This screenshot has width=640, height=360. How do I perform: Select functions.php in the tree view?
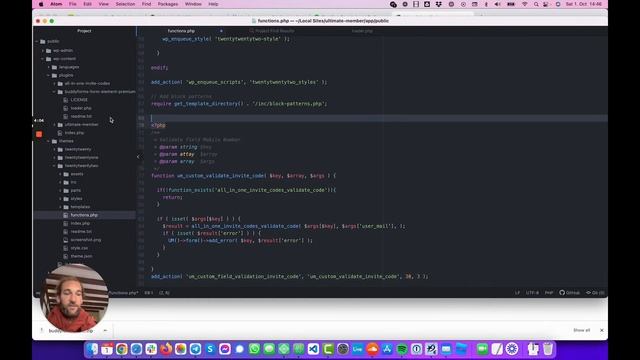[x=84, y=215]
